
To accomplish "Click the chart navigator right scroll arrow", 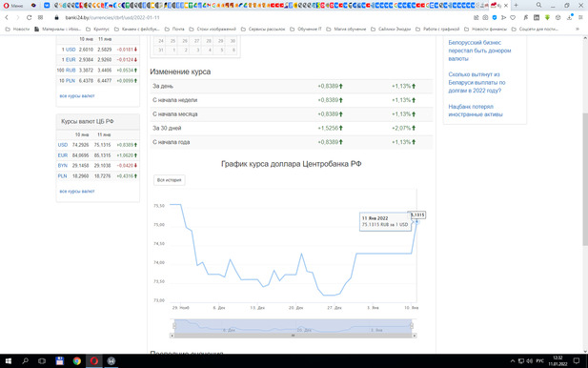I will (x=414, y=336).
